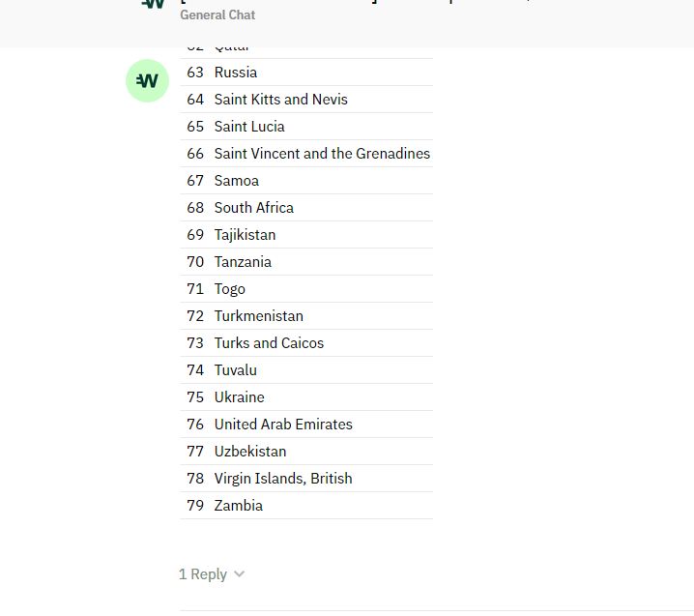Select the Zambia row
The image size is (694, 616).
[306, 506]
